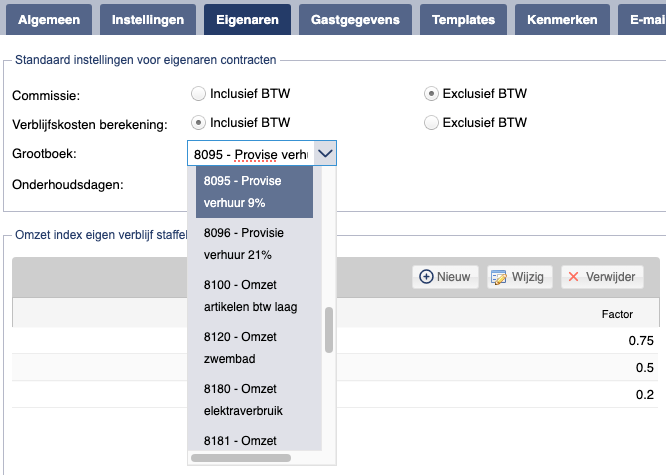Pick 8100 - Omzet artikelen btw laag

(254, 296)
